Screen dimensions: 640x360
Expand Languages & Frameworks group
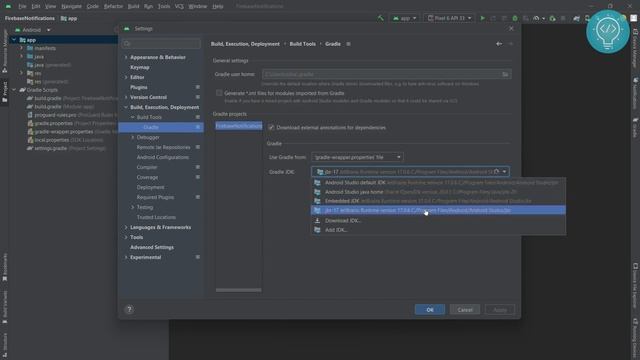pos(126,227)
